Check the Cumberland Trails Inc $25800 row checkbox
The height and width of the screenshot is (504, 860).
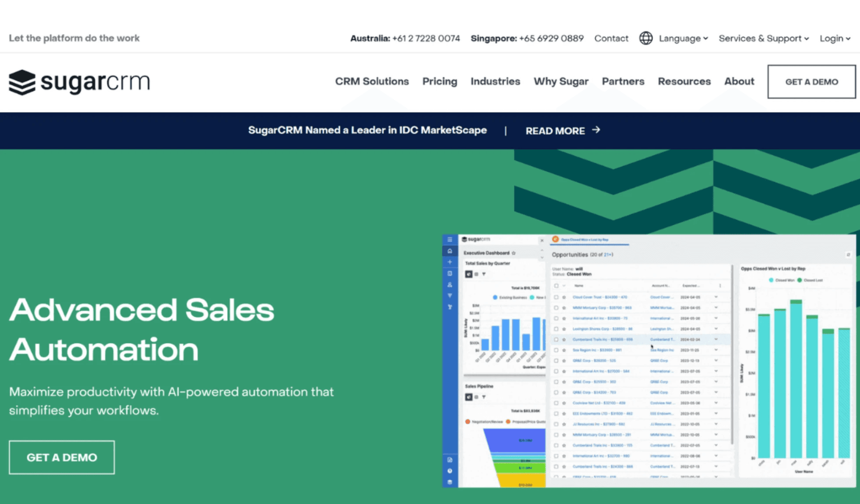pos(556,340)
